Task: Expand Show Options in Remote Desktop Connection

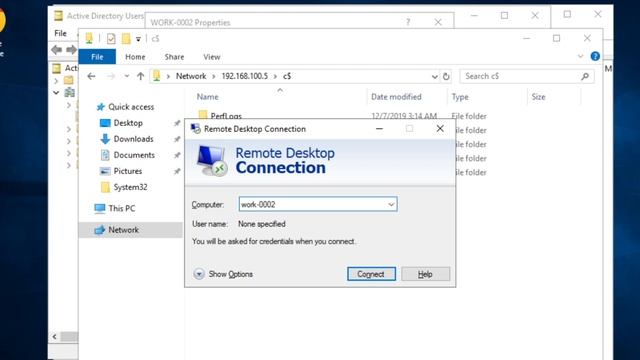Action: (x=223, y=274)
